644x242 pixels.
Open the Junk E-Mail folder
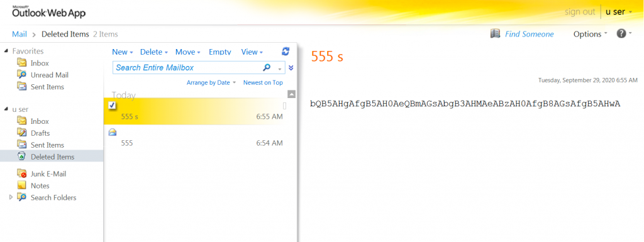pyautogui.click(x=48, y=174)
